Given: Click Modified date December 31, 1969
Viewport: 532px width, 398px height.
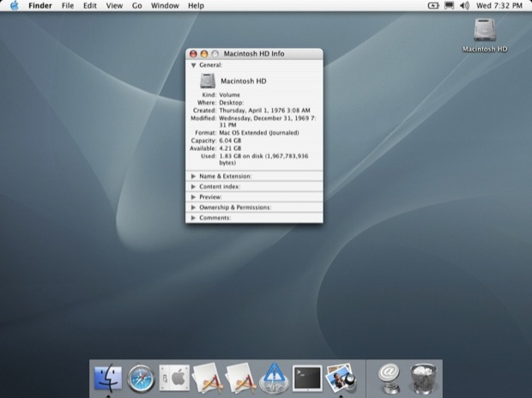Looking at the screenshot, I should click(x=268, y=122).
